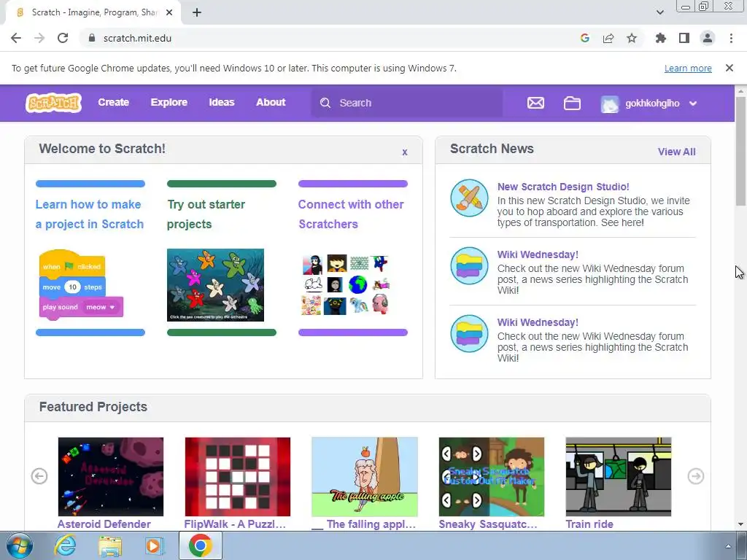Click the starfish starter project image

215,285
